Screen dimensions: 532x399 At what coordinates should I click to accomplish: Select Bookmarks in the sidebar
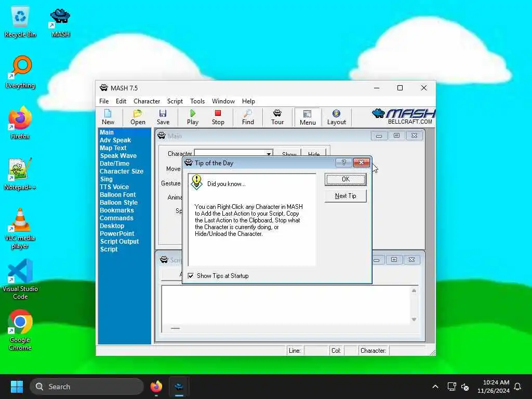pos(117,210)
